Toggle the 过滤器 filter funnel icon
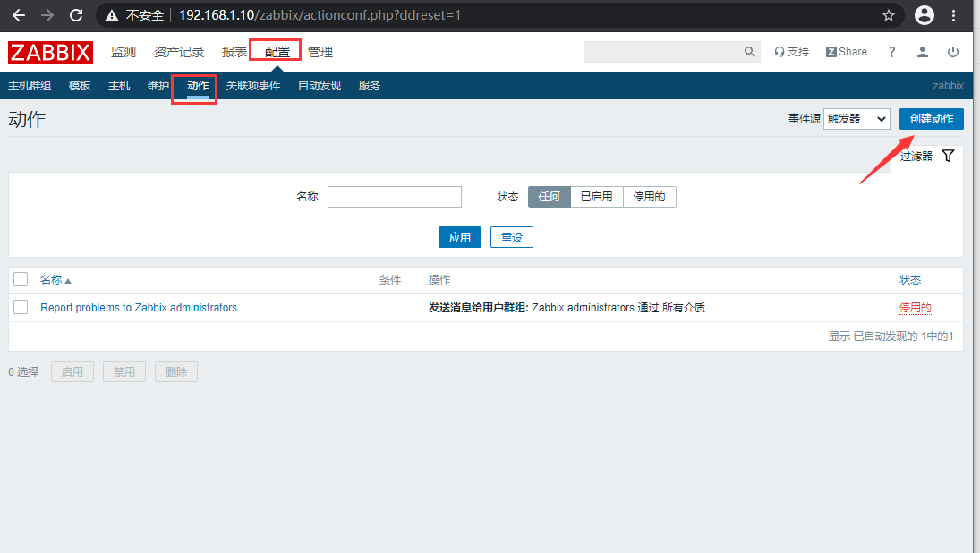The height and width of the screenshot is (553, 980). pos(948,156)
